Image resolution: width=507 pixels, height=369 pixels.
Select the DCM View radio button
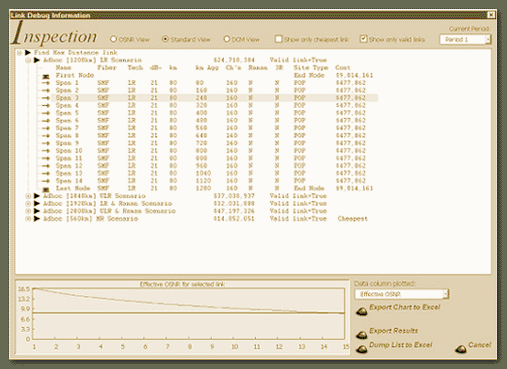227,39
